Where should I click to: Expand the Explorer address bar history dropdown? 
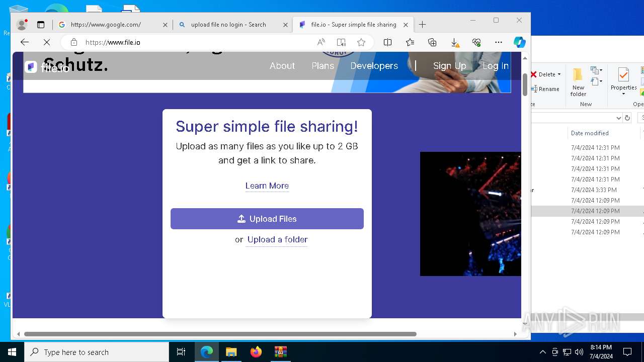click(619, 118)
